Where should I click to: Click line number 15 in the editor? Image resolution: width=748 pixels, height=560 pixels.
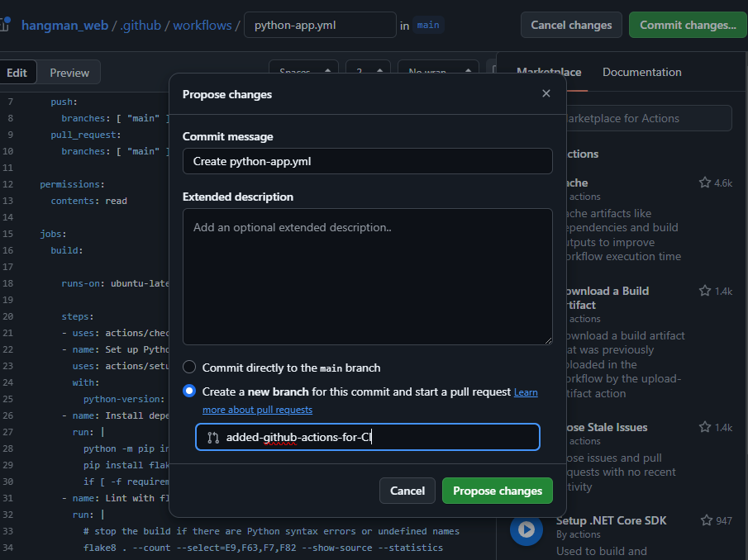point(7,234)
